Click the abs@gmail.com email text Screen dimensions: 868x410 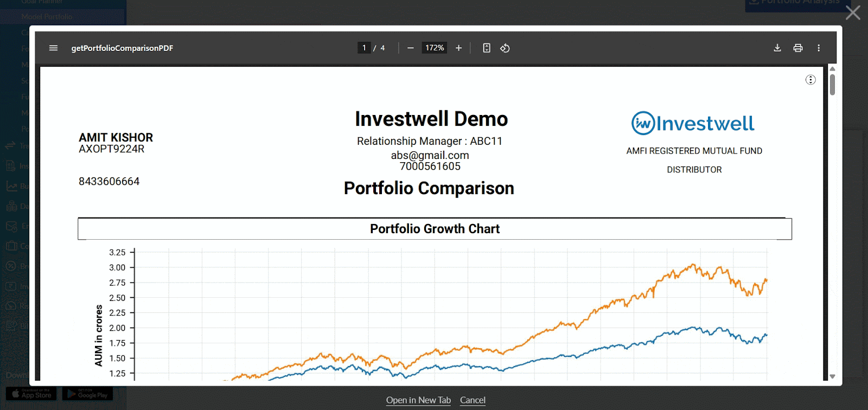point(430,155)
